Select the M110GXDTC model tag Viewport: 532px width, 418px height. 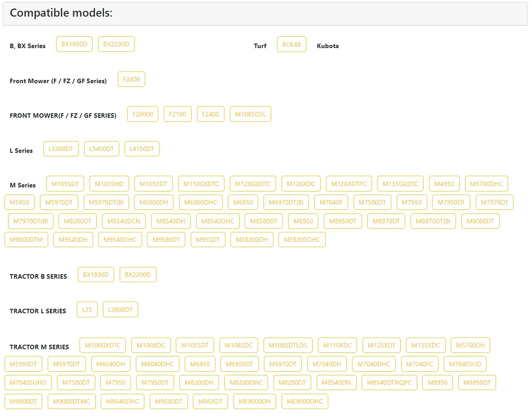click(201, 183)
